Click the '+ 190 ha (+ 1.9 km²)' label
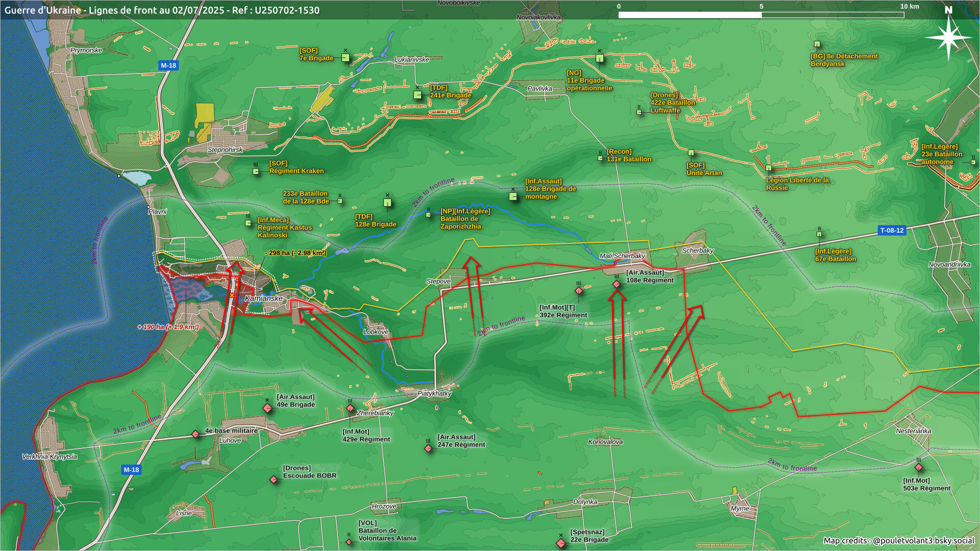Viewport: 980px width, 551px height. click(x=168, y=327)
